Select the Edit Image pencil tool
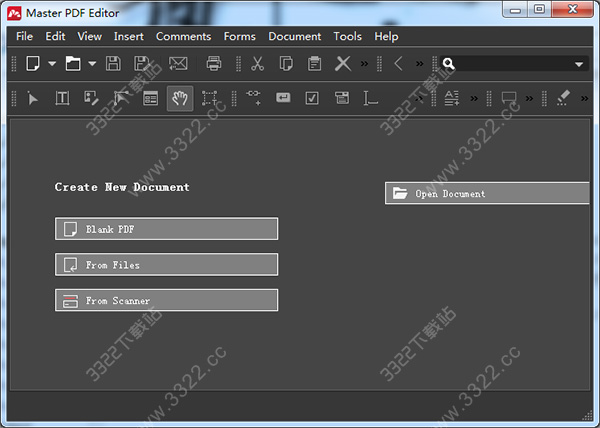Screen dimensions: 600x428 tap(91, 98)
